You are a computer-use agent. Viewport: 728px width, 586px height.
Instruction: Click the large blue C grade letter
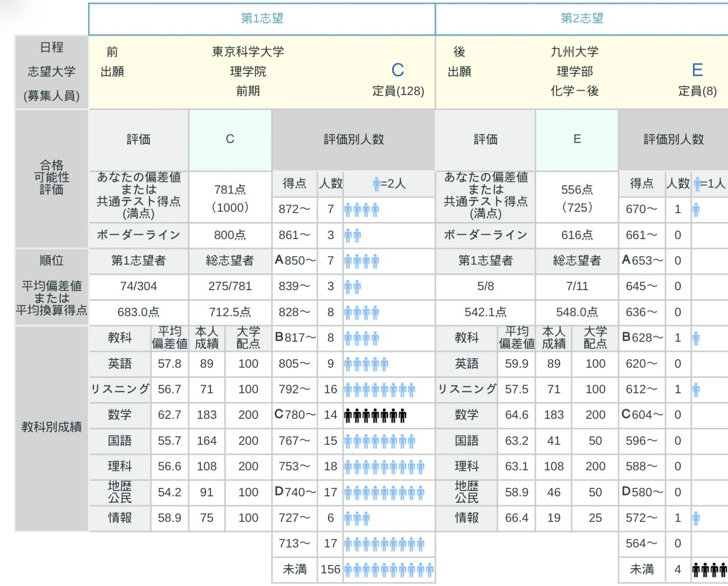pyautogui.click(x=397, y=70)
